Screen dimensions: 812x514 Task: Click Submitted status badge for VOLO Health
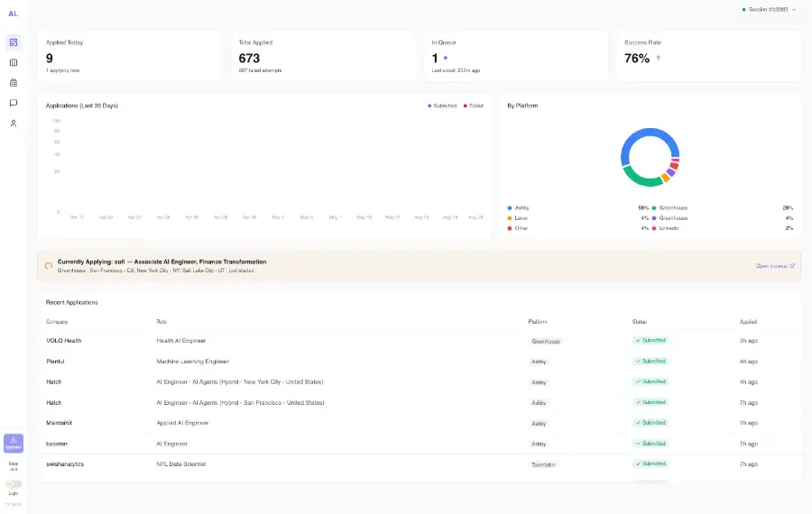[651, 341]
